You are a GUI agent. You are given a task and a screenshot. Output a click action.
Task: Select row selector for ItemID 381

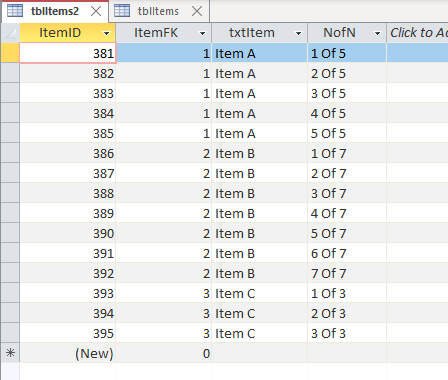pyautogui.click(x=10, y=53)
